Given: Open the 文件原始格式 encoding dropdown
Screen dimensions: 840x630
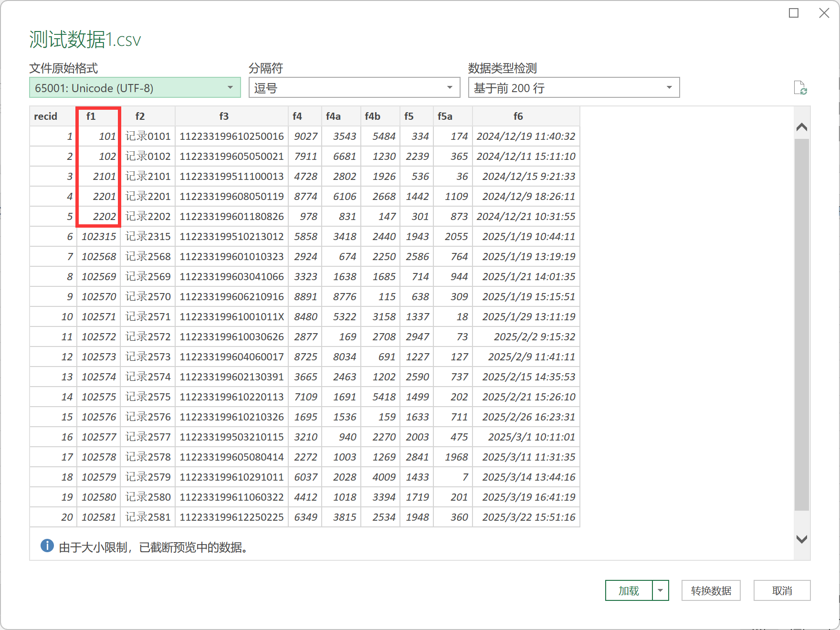Looking at the screenshot, I should [x=135, y=88].
